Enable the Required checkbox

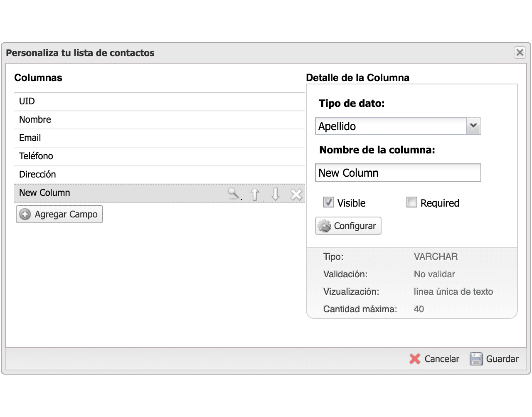pos(412,202)
